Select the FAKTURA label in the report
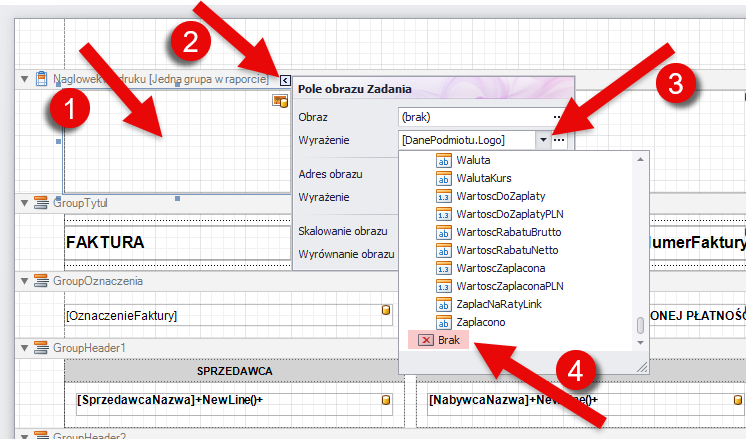The width and height of the screenshot is (746, 439). [x=105, y=243]
